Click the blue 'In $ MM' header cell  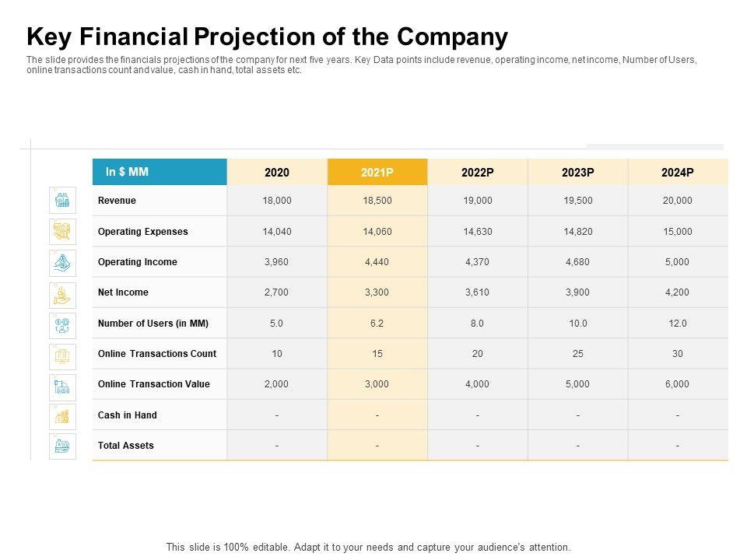160,172
